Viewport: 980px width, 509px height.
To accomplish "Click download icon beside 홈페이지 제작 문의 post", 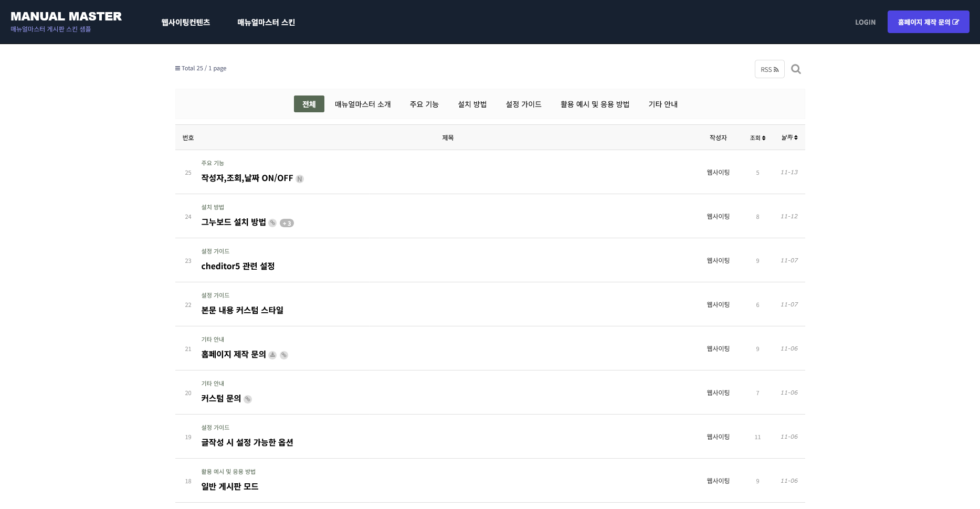I will pyautogui.click(x=272, y=355).
